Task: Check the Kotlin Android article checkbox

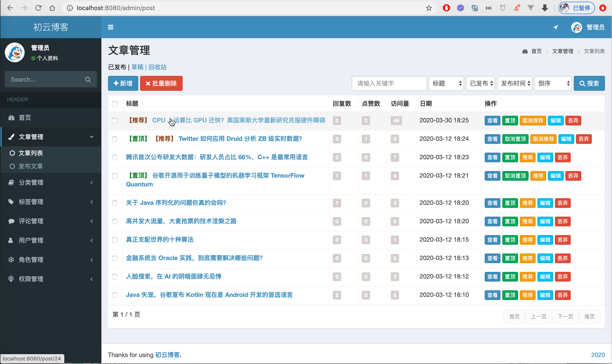Action: (115, 295)
